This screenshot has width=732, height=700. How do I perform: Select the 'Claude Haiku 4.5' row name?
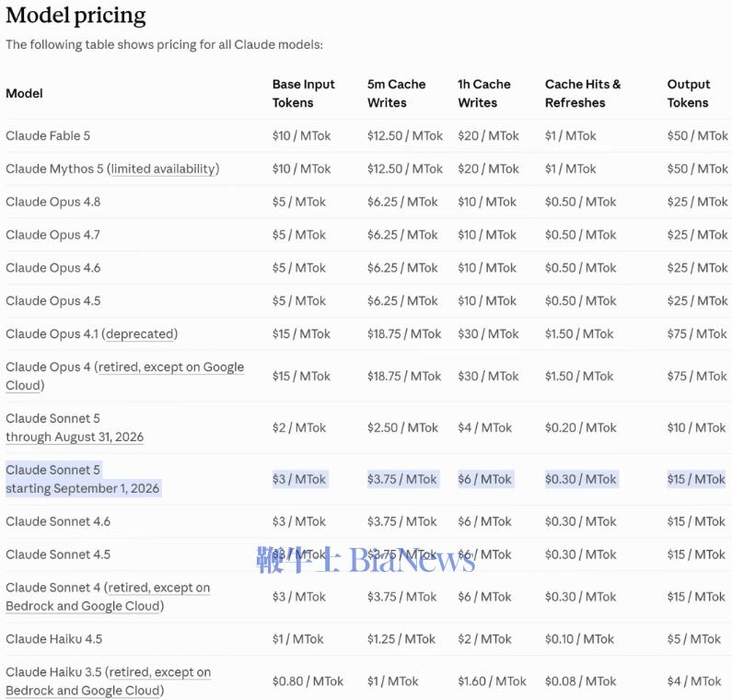coord(53,639)
